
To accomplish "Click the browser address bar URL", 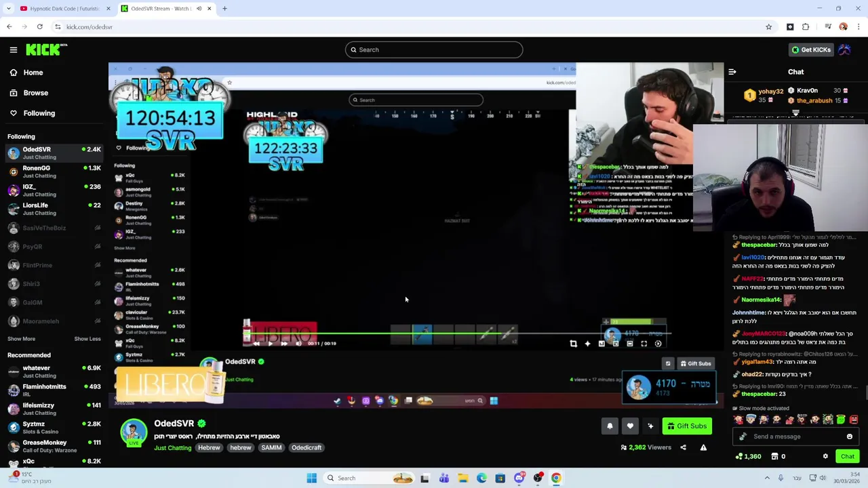I will [x=90, y=27].
